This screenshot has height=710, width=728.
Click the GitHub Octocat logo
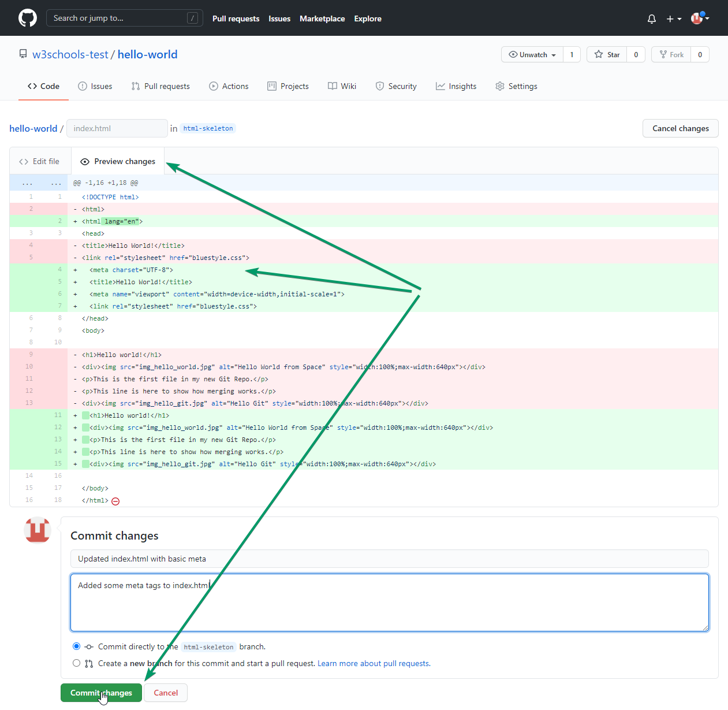coord(27,18)
